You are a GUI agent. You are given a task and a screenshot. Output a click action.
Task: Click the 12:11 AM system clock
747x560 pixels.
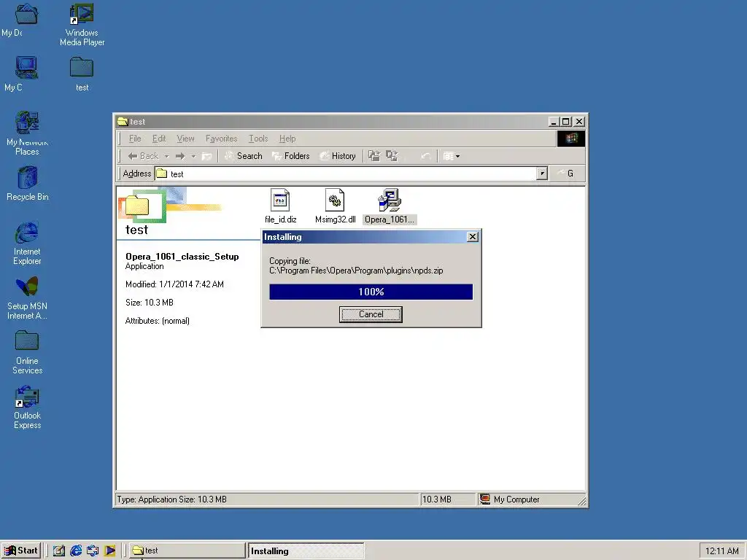tap(721, 551)
